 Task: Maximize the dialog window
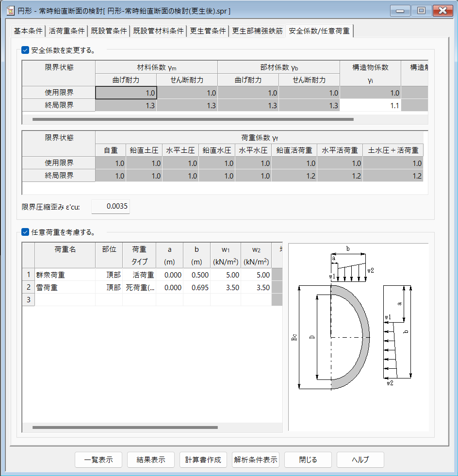click(x=421, y=11)
